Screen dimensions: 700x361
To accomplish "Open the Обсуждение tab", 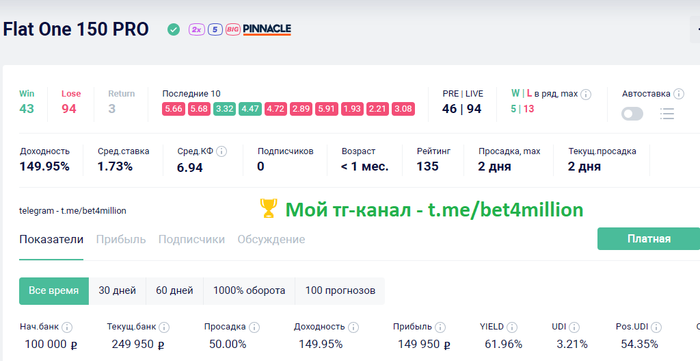I will [271, 239].
